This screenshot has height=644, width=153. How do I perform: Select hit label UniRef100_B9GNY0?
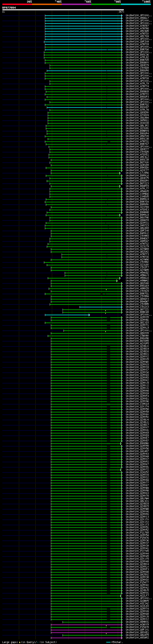tap(137, 63)
